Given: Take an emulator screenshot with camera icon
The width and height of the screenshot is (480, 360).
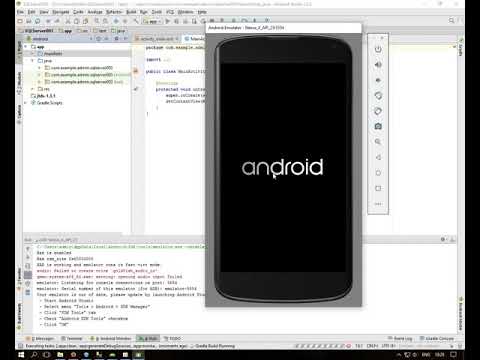Looking at the screenshot, I should (378, 126).
